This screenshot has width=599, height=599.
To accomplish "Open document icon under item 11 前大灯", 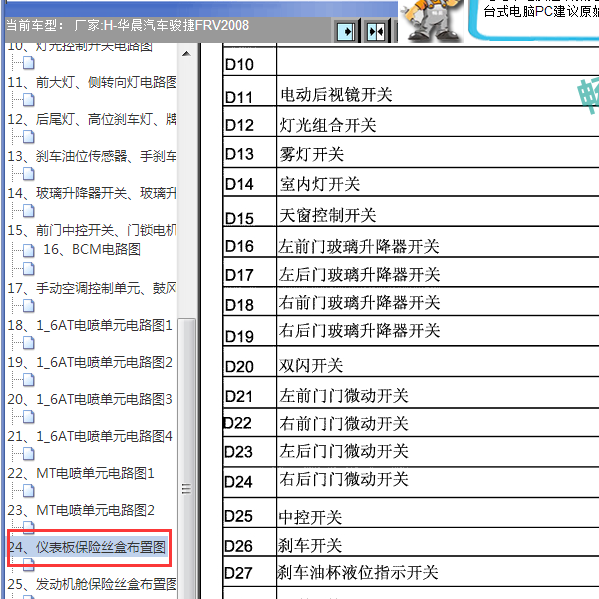I will click(x=29, y=100).
